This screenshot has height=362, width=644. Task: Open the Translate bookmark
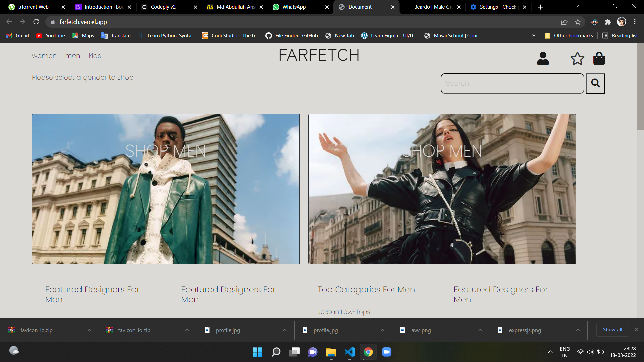coord(116,36)
